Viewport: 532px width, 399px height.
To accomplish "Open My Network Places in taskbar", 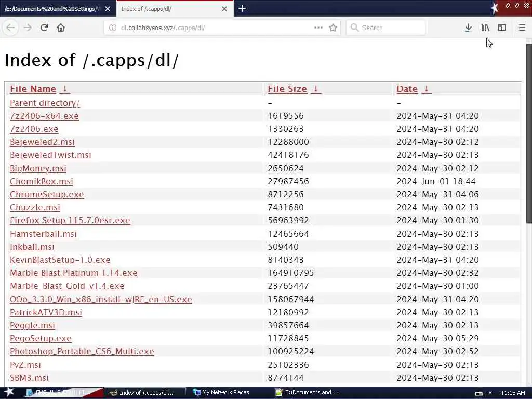I will click(221, 392).
